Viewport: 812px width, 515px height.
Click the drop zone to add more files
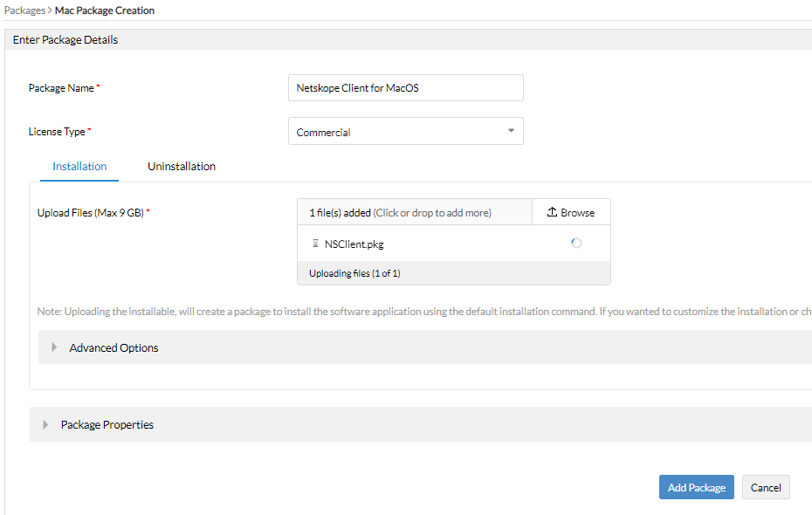click(x=415, y=211)
